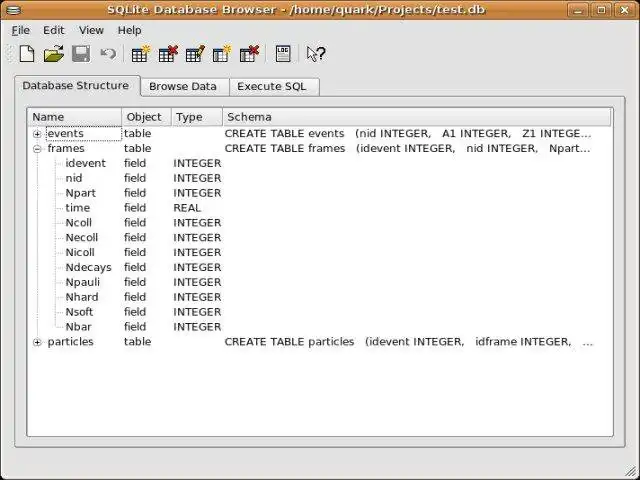Open the File menu

tap(20, 30)
